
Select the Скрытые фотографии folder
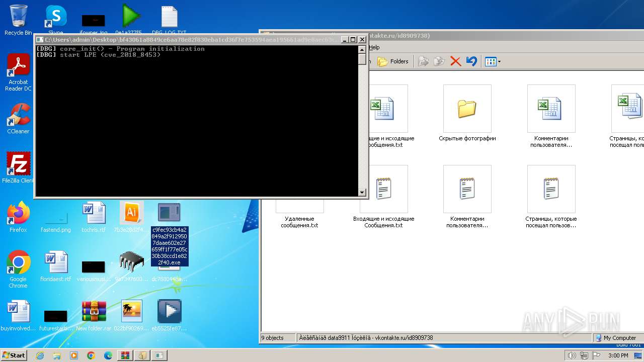click(467, 114)
